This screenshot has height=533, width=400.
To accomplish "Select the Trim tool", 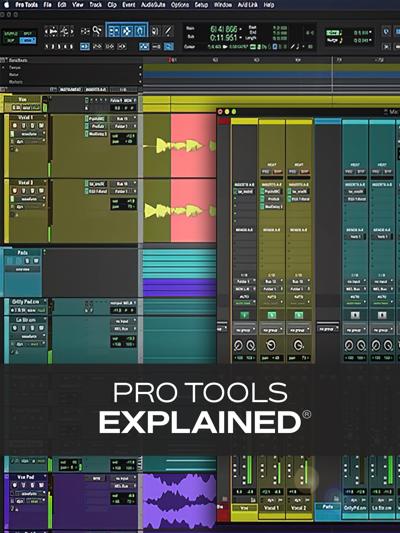I will click(x=114, y=32).
